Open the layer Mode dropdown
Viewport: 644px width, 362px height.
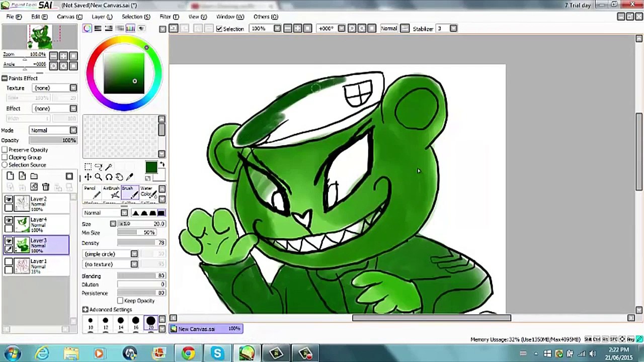pyautogui.click(x=73, y=130)
